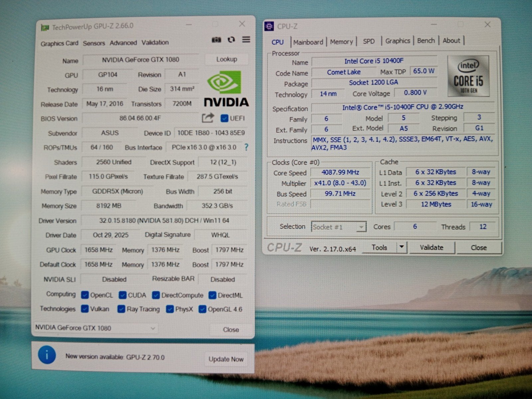Click the blue info icon in update bar
Screen dimensions: 532x399
(x=47, y=355)
